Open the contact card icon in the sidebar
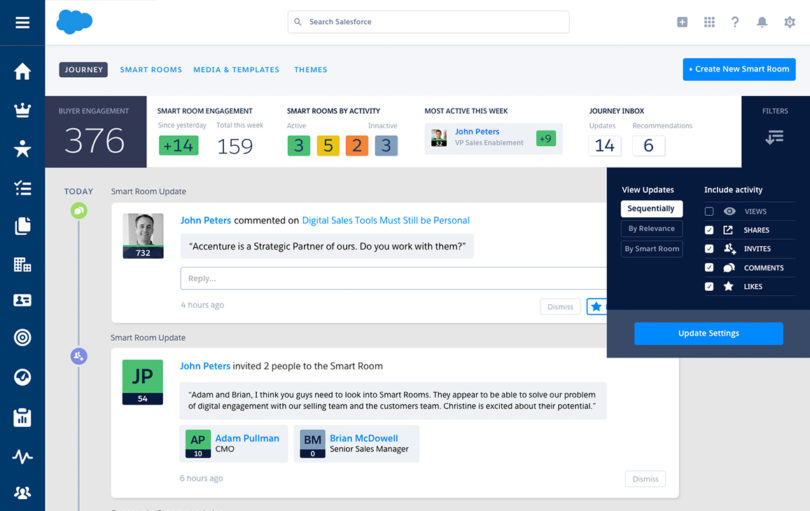This screenshot has height=511, width=810. point(22,300)
